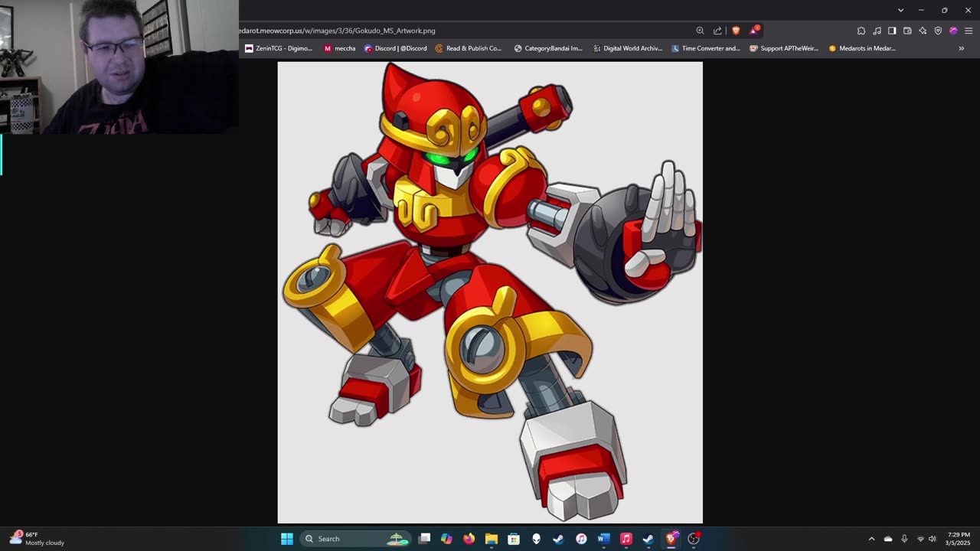Open the Read & Publish Co... bookmark
The width and height of the screenshot is (980, 551).
click(468, 48)
